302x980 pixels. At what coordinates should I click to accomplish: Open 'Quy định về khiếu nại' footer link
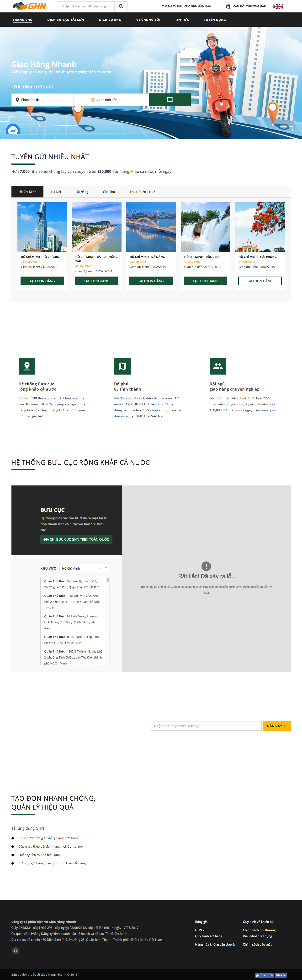click(258, 921)
